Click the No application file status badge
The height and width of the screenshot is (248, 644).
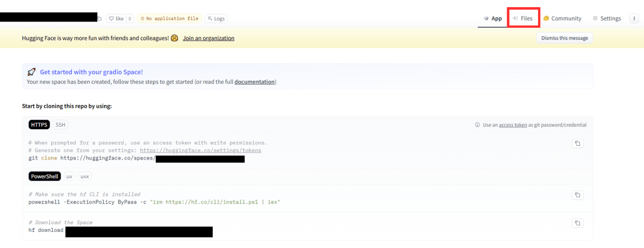click(169, 18)
